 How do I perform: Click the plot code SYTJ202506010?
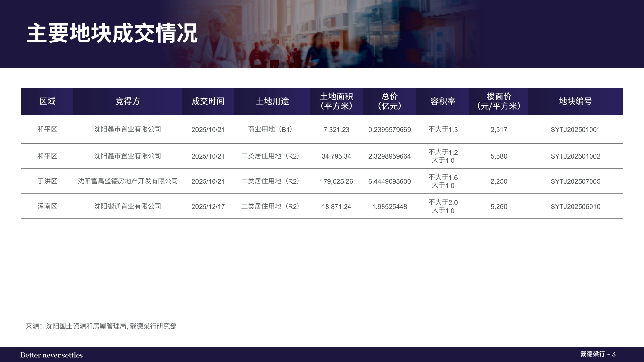(x=576, y=207)
